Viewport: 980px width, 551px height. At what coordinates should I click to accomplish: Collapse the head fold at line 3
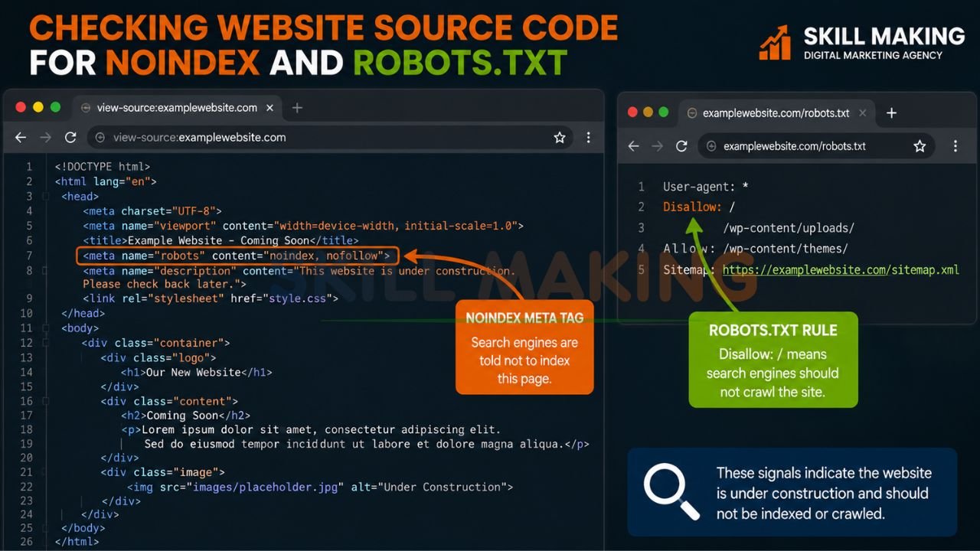tap(47, 197)
